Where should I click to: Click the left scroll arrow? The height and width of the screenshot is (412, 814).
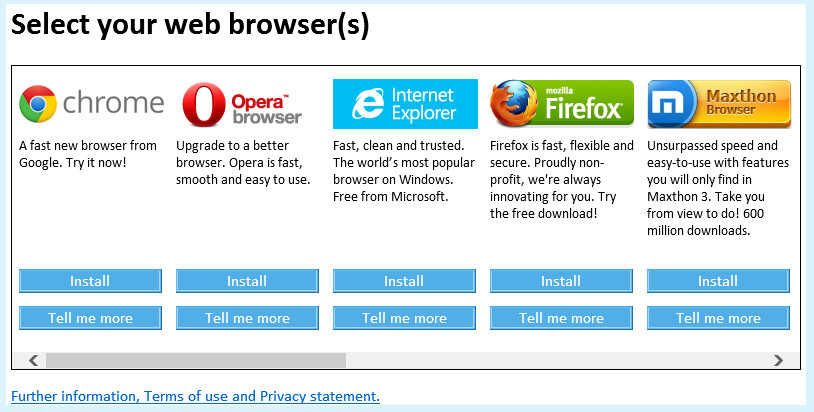[33, 360]
